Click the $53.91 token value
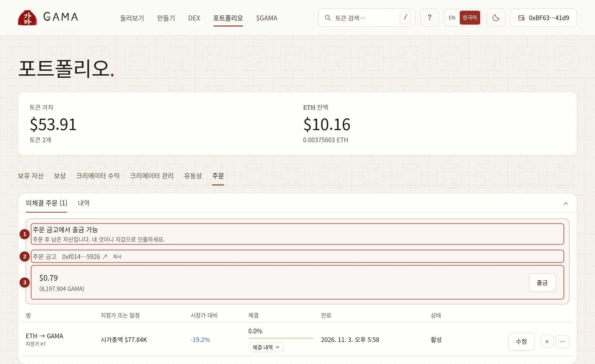595x364 pixels. point(53,124)
